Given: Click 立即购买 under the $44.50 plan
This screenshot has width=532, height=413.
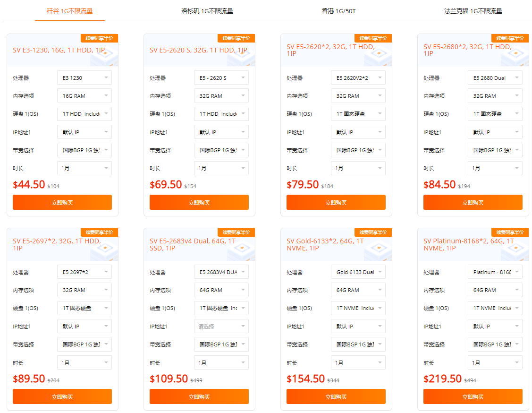Looking at the screenshot, I should pos(62,202).
